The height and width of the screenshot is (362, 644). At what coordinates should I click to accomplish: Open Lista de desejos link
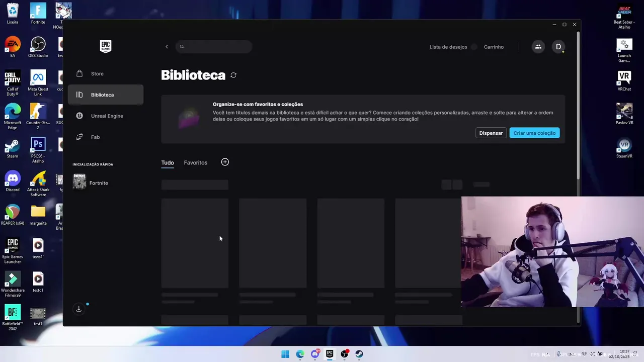tap(448, 47)
